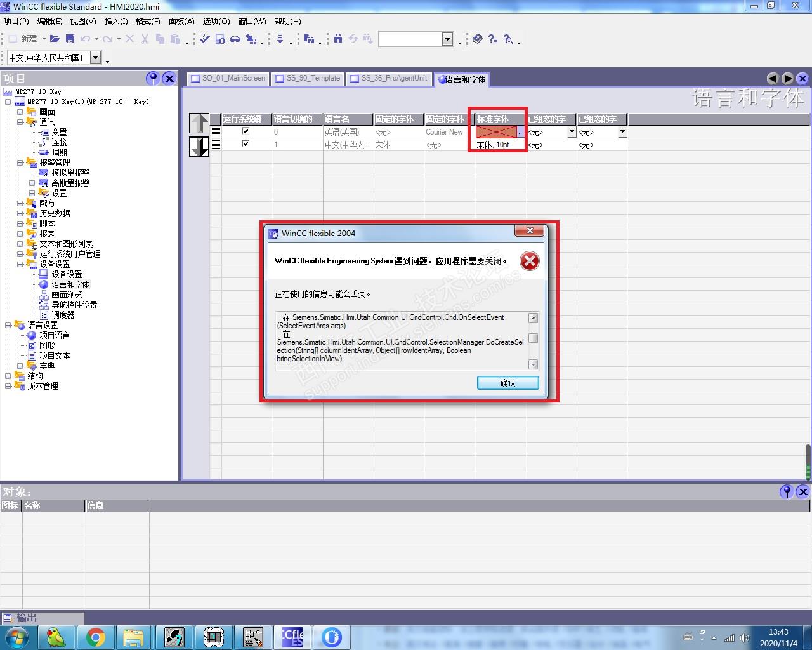Select 模拟量报警 in project tree
The width and height of the screenshot is (812, 650).
70,173
